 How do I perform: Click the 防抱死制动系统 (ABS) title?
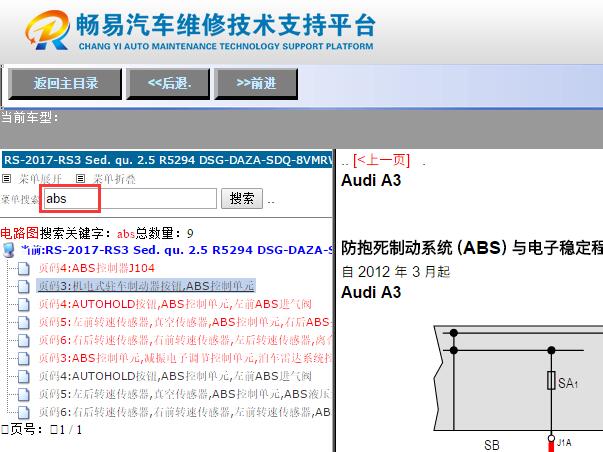pyautogui.click(x=472, y=248)
